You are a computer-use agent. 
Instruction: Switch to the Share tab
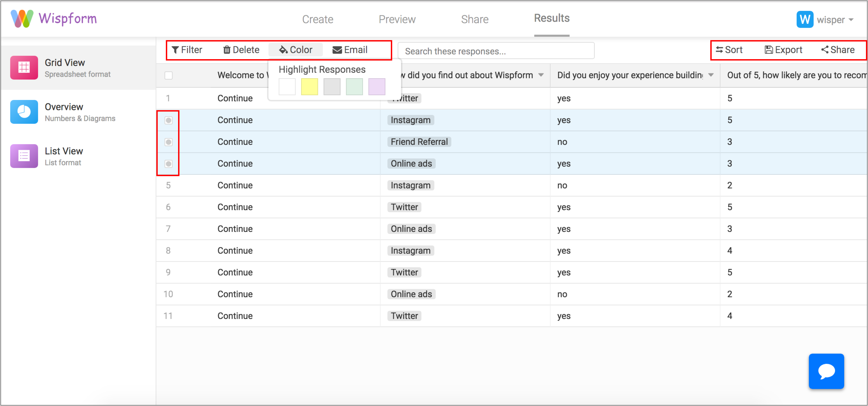[474, 19]
